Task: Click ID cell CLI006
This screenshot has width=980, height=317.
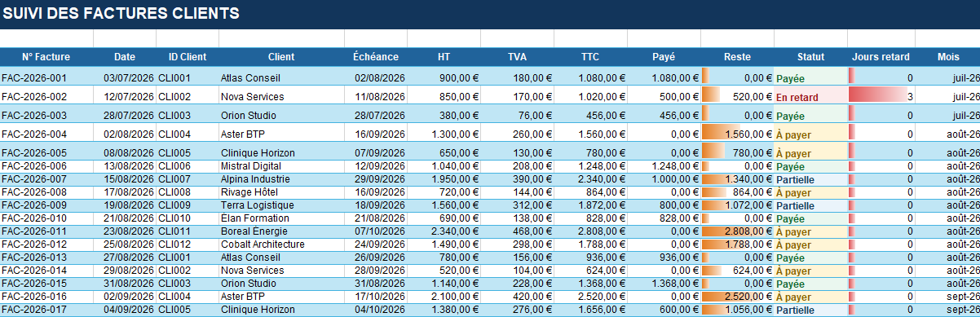Action: click(188, 166)
